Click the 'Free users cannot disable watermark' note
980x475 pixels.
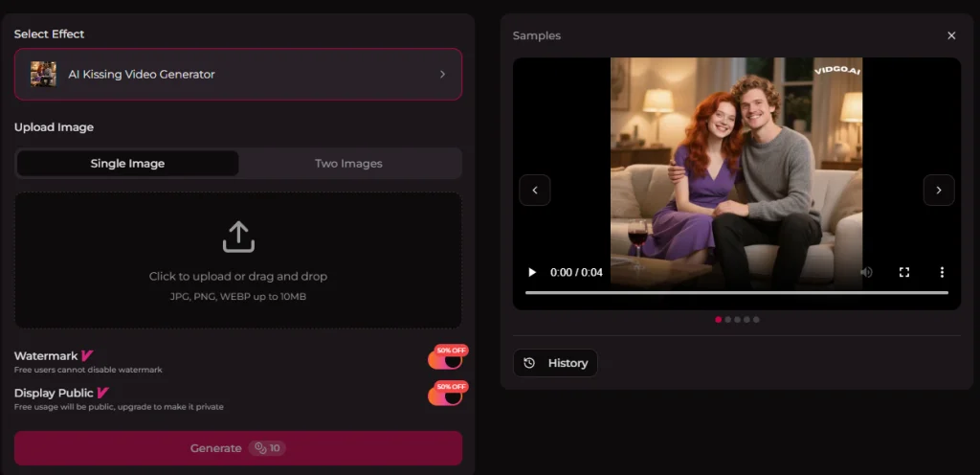[88, 370]
